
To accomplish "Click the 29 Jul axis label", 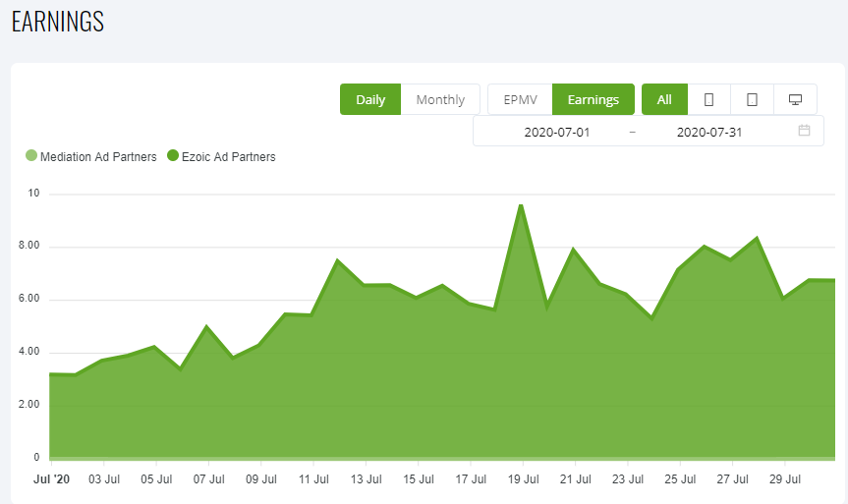I will click(785, 479).
